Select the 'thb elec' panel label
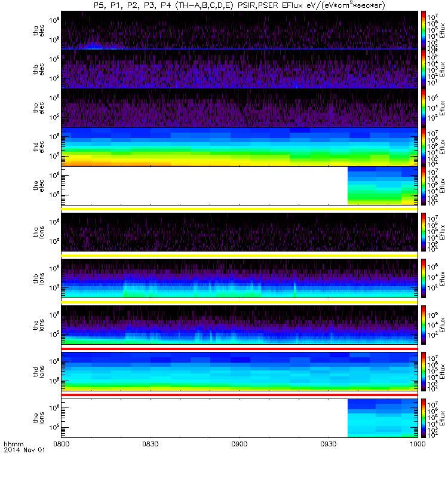448x478 pixels. tap(38, 69)
